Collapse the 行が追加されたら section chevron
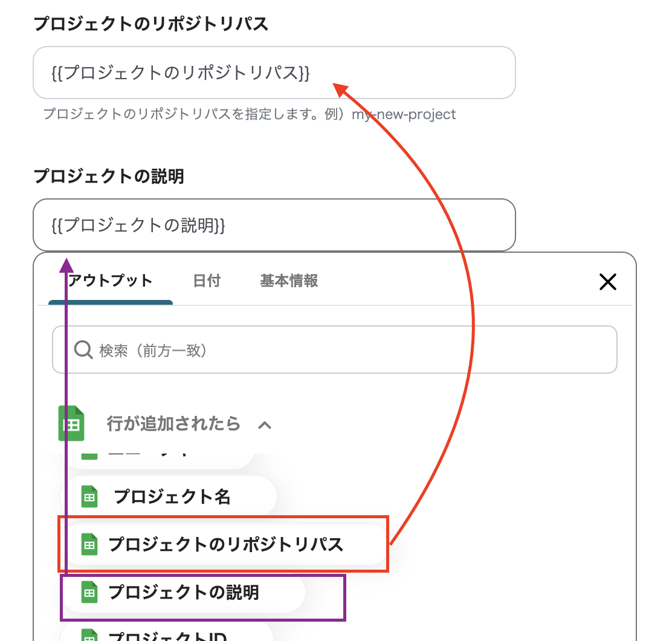The width and height of the screenshot is (672, 641). pos(264,425)
